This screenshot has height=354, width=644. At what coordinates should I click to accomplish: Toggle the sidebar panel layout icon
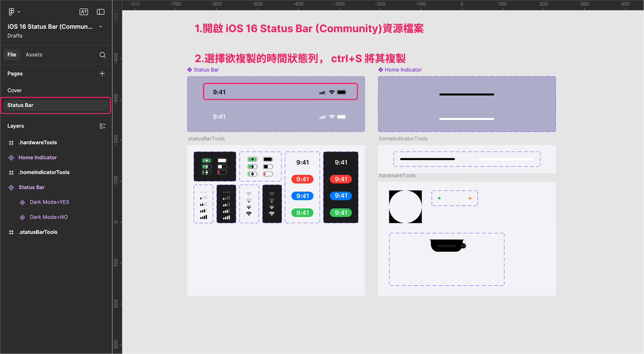click(100, 12)
